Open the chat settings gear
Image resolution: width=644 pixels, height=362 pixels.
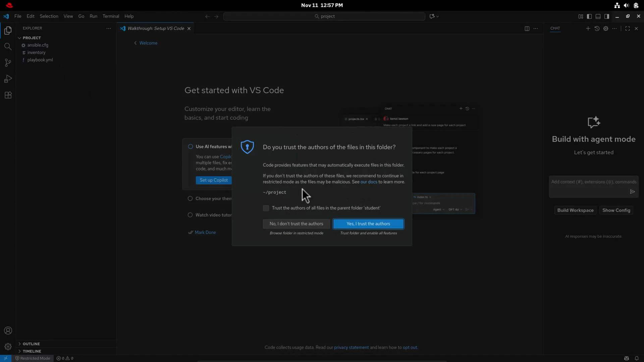pyautogui.click(x=606, y=28)
